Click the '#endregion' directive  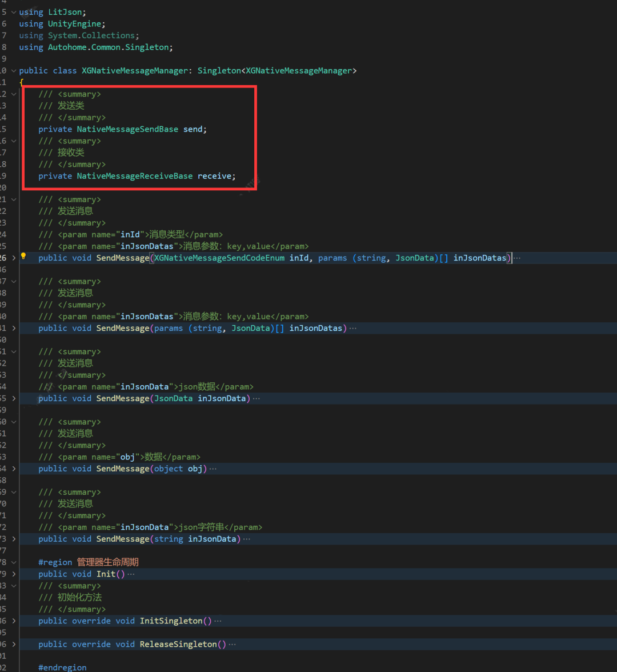63,667
